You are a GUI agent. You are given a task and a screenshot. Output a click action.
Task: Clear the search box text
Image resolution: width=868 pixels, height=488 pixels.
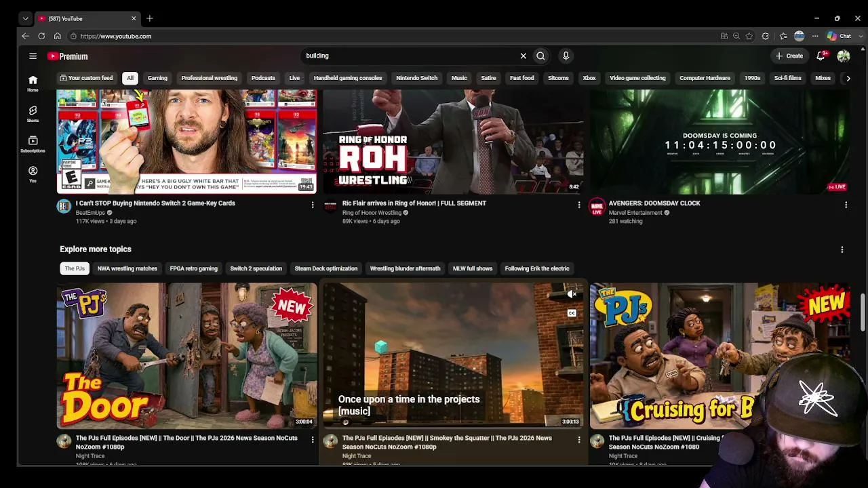tap(523, 56)
